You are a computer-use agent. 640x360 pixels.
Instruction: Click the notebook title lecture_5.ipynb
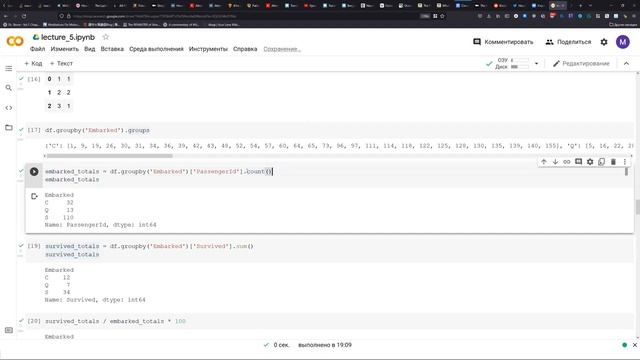click(68, 37)
